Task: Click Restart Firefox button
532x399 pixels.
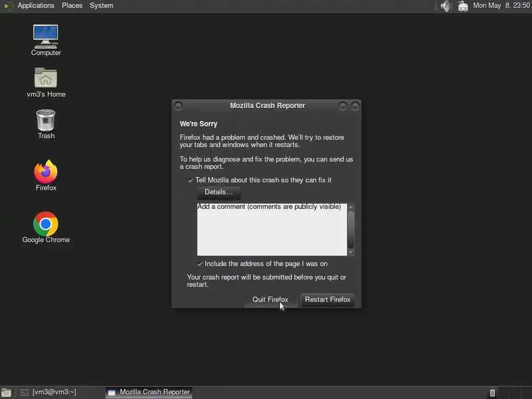Action: click(x=328, y=300)
